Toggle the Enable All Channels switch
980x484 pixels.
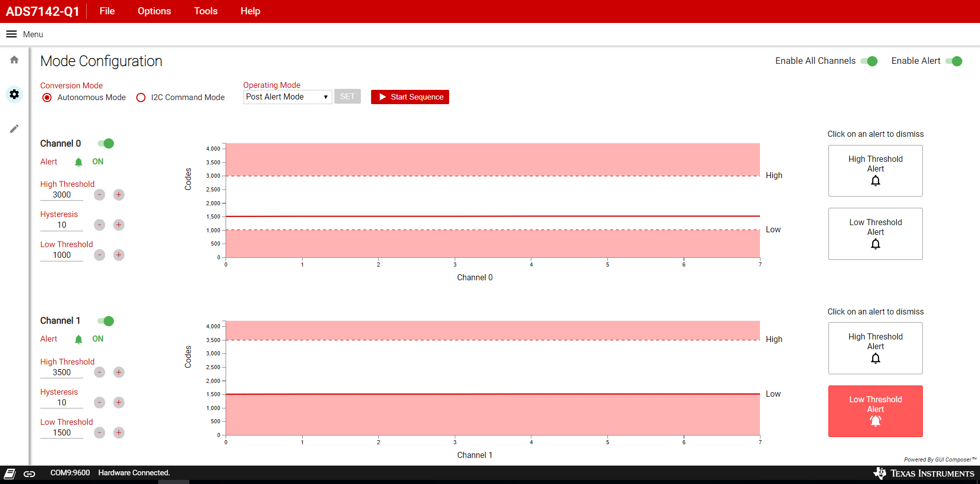869,61
